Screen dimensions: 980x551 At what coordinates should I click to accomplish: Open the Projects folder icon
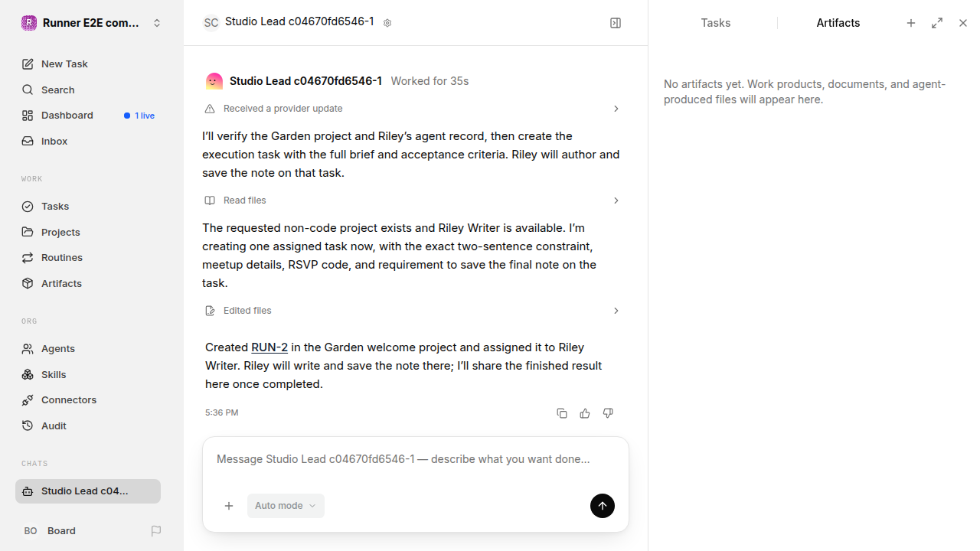pos(28,233)
